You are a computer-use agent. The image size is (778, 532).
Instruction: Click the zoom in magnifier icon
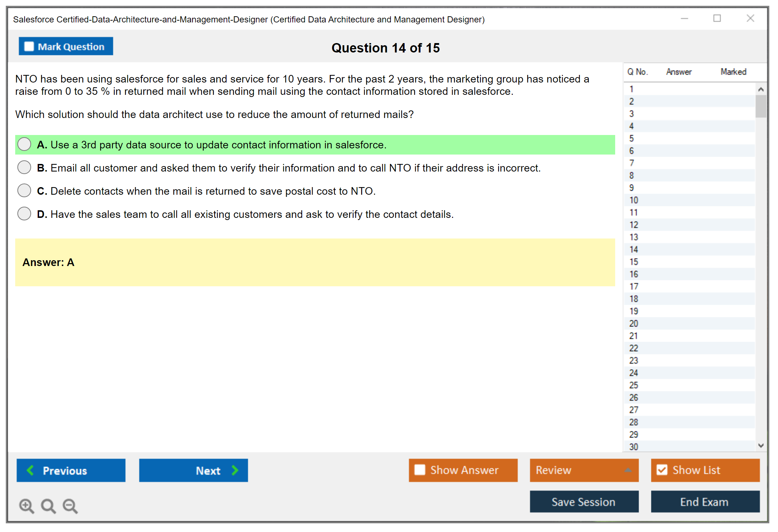click(26, 506)
